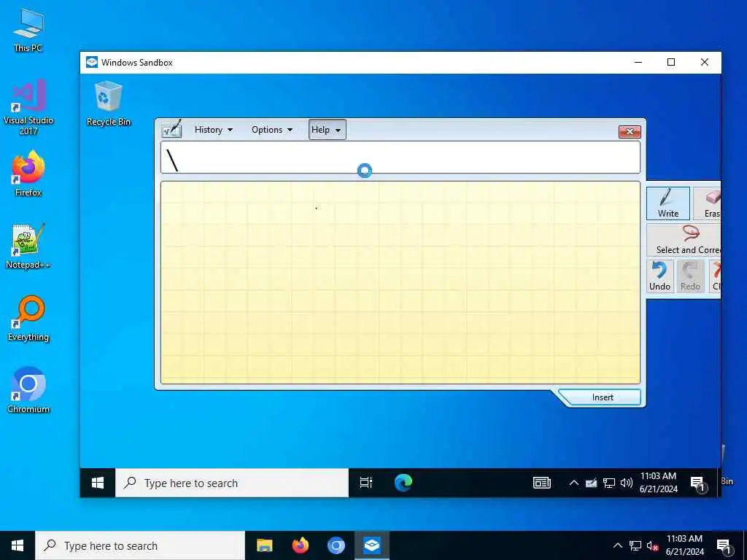Launch the Chromium desktop shortcut
This screenshot has height=560, width=747.
point(28,391)
